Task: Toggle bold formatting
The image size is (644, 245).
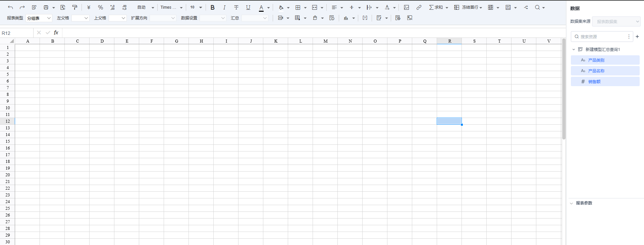Action: click(x=212, y=7)
